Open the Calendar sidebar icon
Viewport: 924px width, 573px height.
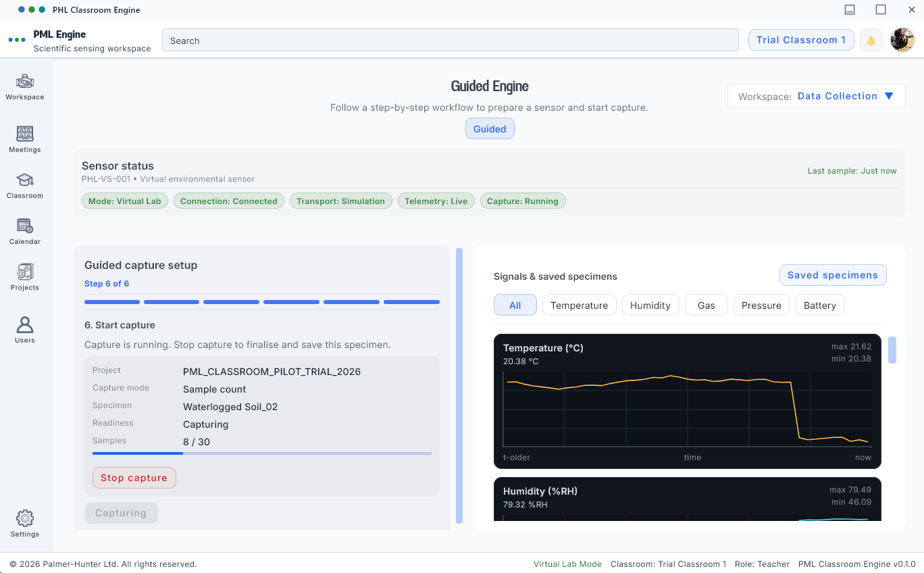click(x=25, y=226)
